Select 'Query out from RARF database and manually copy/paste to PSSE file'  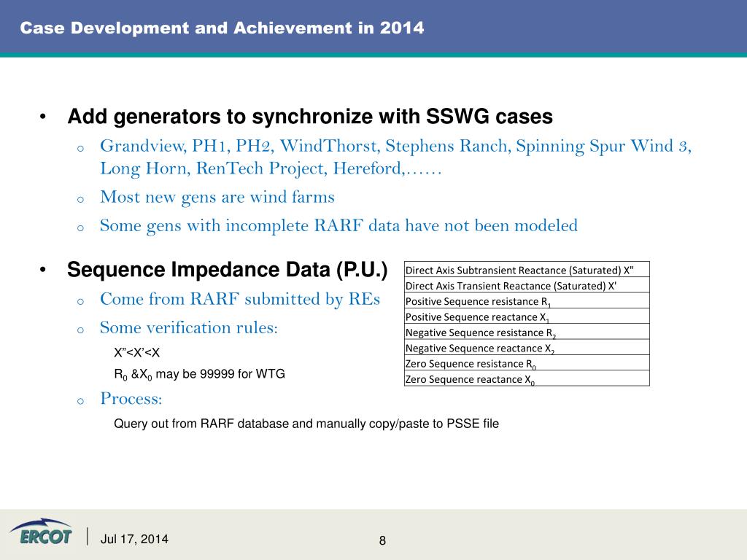306,424
